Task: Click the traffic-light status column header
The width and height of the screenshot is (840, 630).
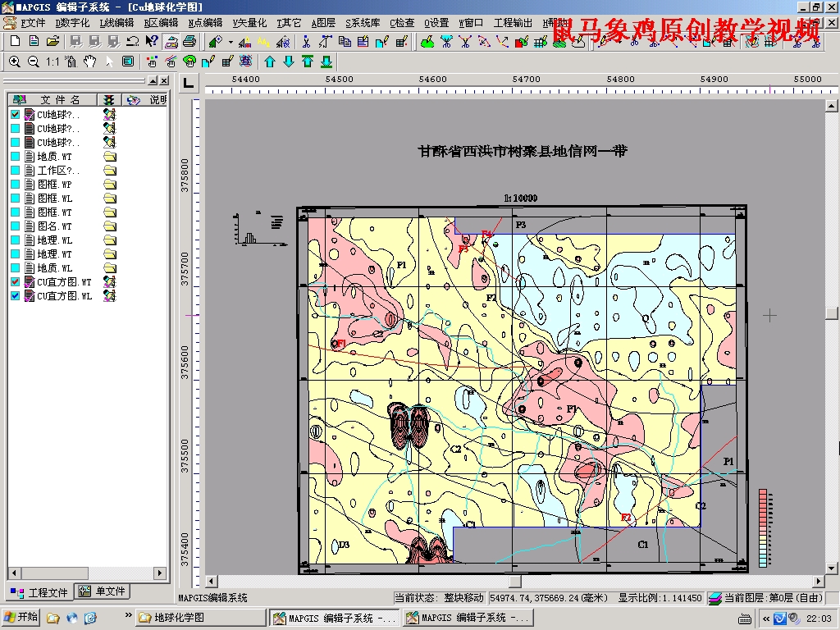Action: click(109, 99)
